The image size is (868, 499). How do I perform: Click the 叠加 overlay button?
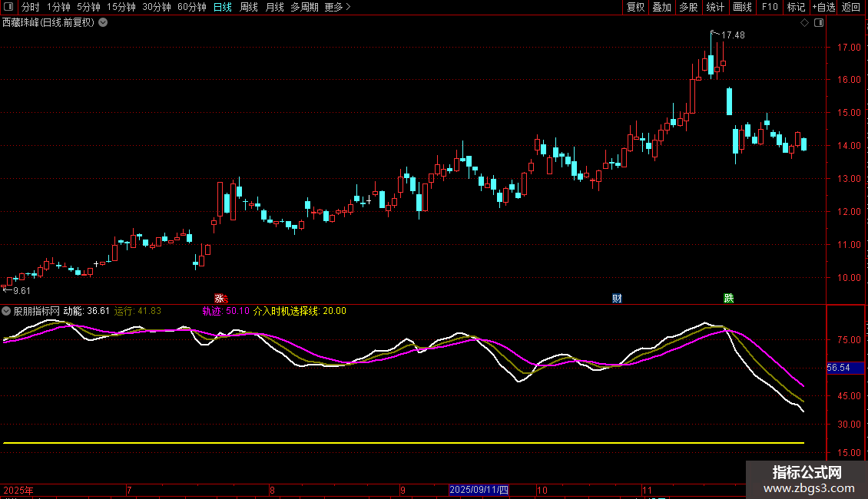(661, 7)
